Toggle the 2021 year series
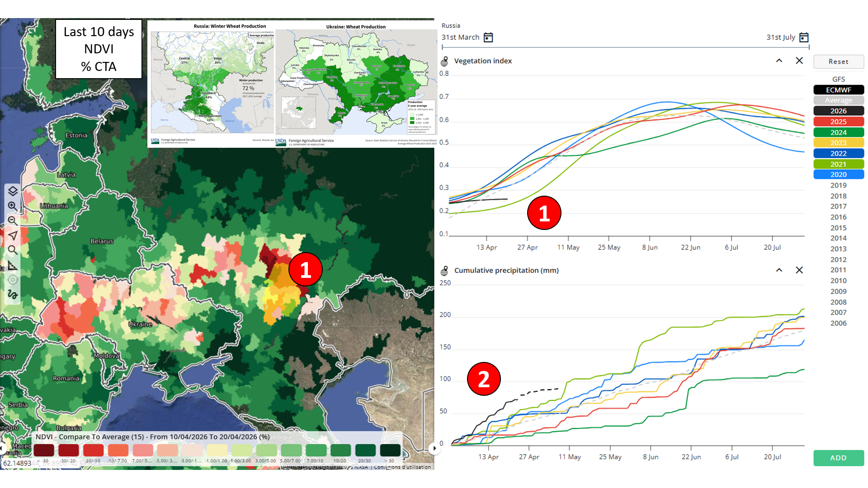Image resolution: width=868 pixels, height=488 pixels. [x=838, y=164]
